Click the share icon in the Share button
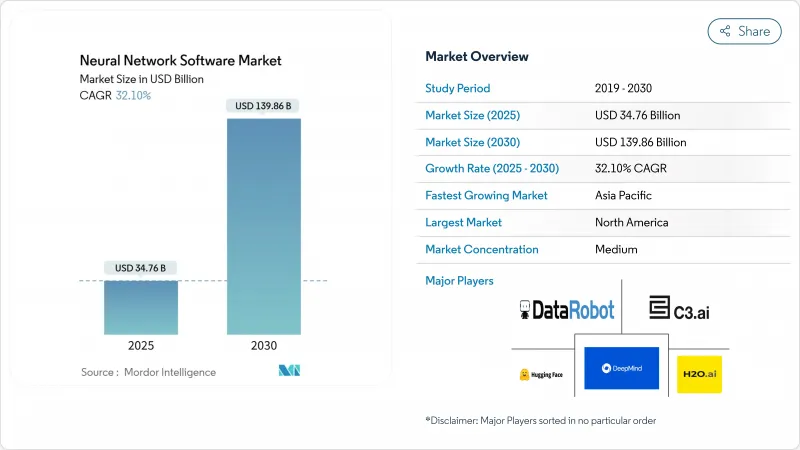The height and width of the screenshot is (450, 800). coord(725,31)
